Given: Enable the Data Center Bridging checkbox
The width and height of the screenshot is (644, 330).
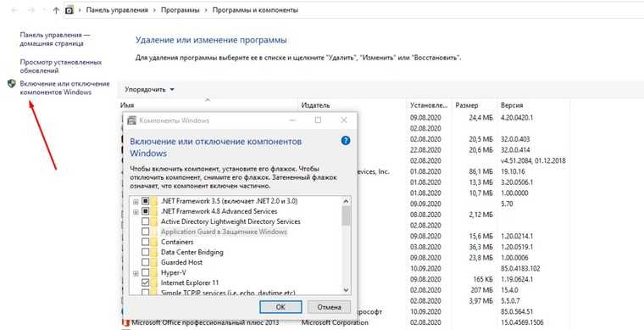Looking at the screenshot, I should (x=145, y=252).
